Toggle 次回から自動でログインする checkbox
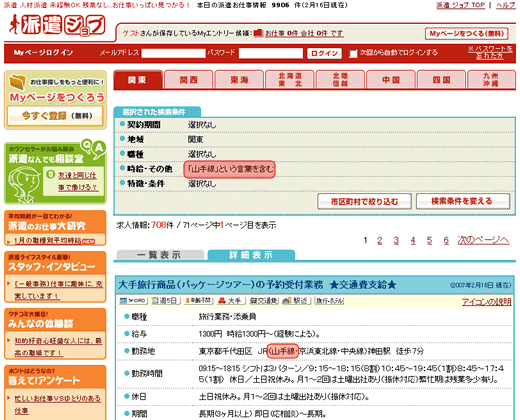520x420 pixels. click(x=353, y=53)
